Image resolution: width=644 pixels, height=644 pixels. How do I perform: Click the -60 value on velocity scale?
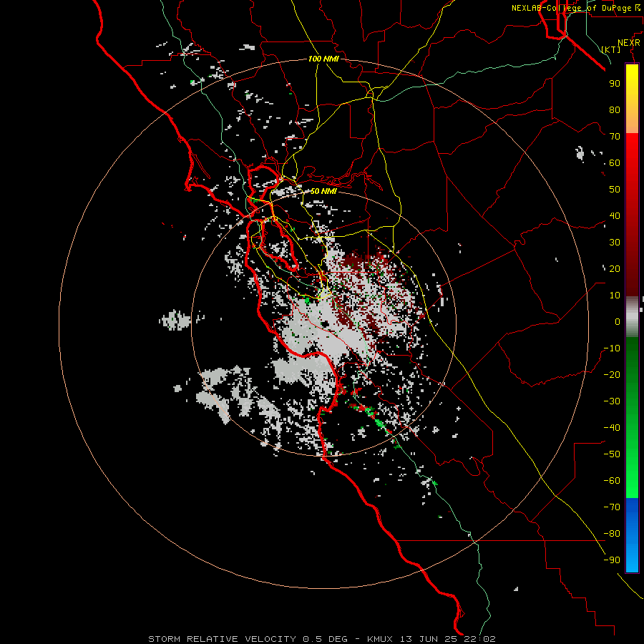pos(612,481)
